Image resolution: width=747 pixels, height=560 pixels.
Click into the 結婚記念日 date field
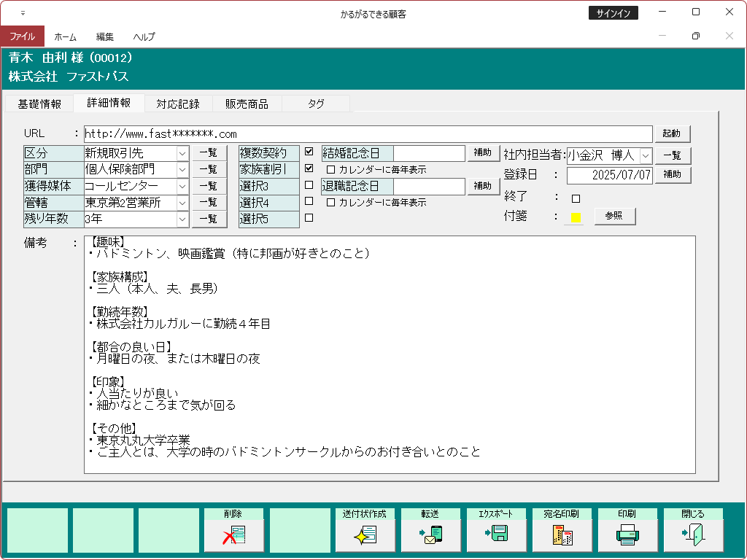point(429,153)
